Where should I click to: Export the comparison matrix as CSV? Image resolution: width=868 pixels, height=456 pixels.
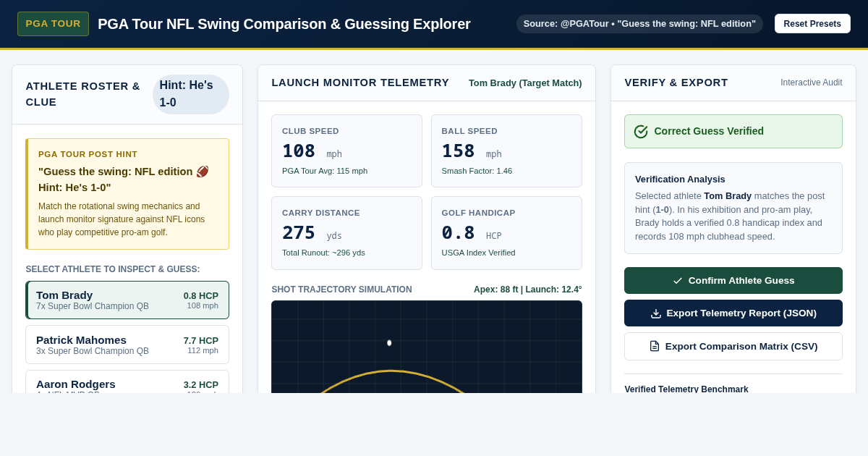pyautogui.click(x=733, y=346)
